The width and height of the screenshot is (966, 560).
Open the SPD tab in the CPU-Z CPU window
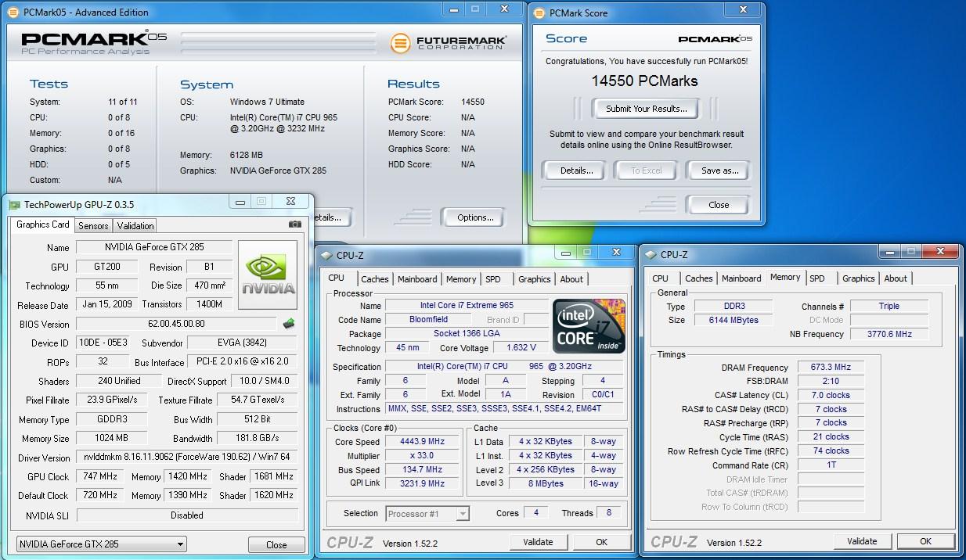click(493, 279)
